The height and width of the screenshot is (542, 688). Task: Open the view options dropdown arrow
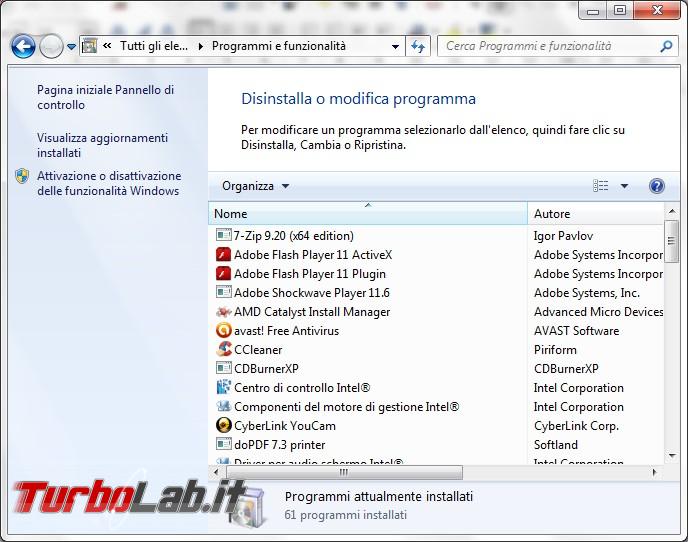tap(624, 186)
